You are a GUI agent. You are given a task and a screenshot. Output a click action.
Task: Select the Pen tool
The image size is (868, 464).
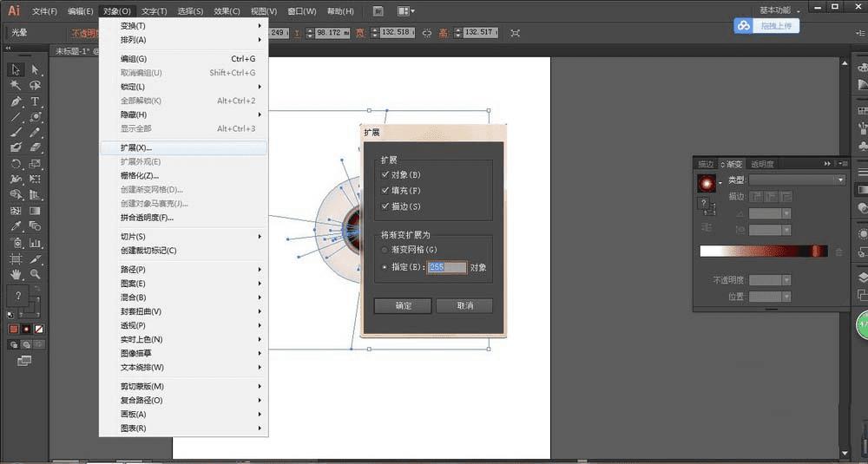(x=16, y=101)
